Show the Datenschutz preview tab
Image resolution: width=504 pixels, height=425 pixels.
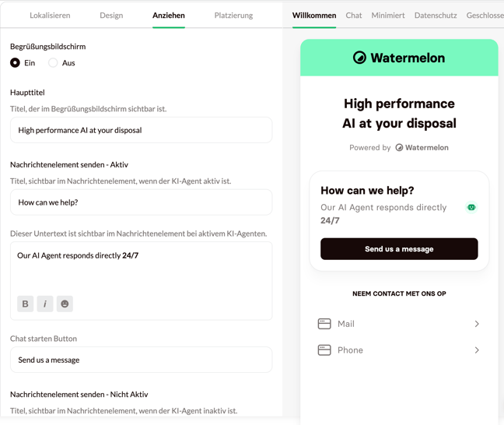[436, 16]
